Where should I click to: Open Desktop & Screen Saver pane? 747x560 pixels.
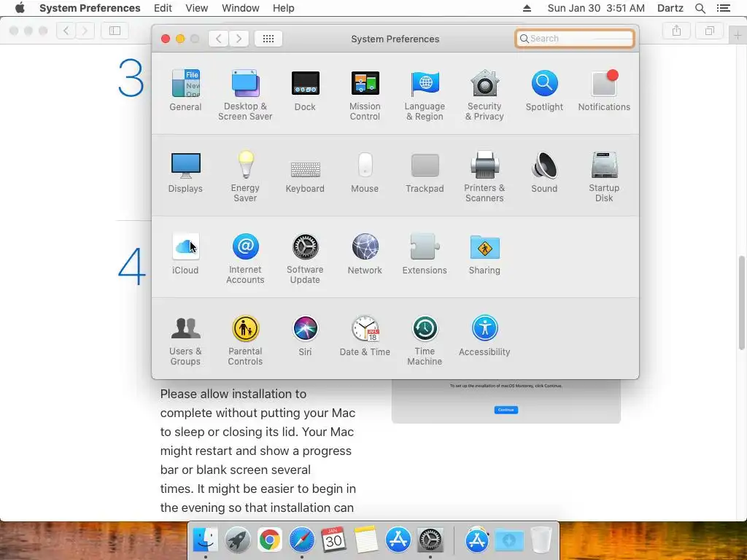coord(245,95)
